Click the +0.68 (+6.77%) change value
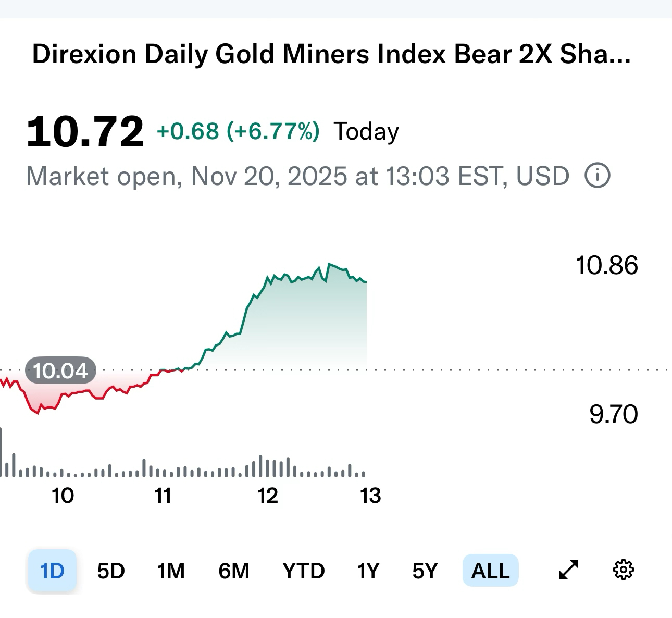672x618 pixels. (238, 131)
